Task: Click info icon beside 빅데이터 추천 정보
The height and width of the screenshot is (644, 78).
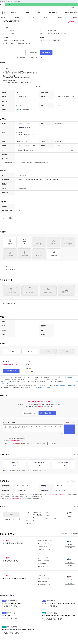Action: pyautogui.click(x=13, y=595)
